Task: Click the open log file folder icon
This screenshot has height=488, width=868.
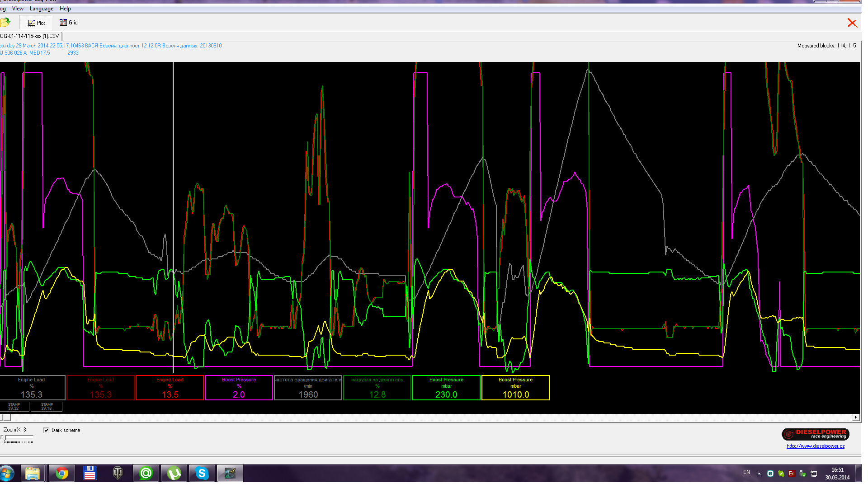Action: (x=5, y=22)
